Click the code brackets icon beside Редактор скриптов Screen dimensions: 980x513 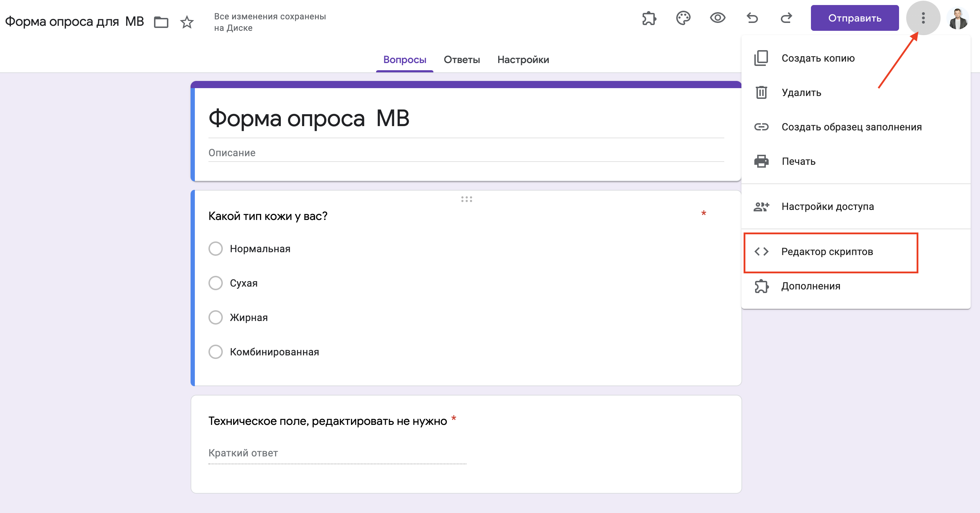coord(761,251)
